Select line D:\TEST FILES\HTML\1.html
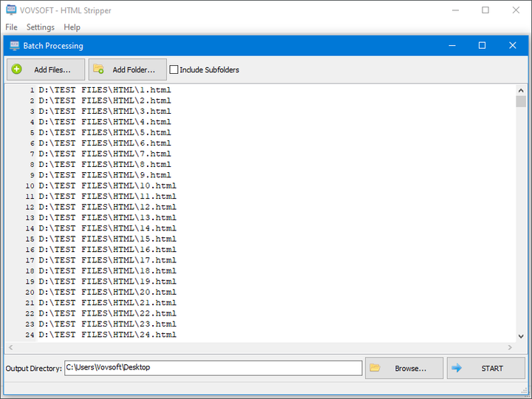The height and width of the screenshot is (399, 532). [x=105, y=90]
